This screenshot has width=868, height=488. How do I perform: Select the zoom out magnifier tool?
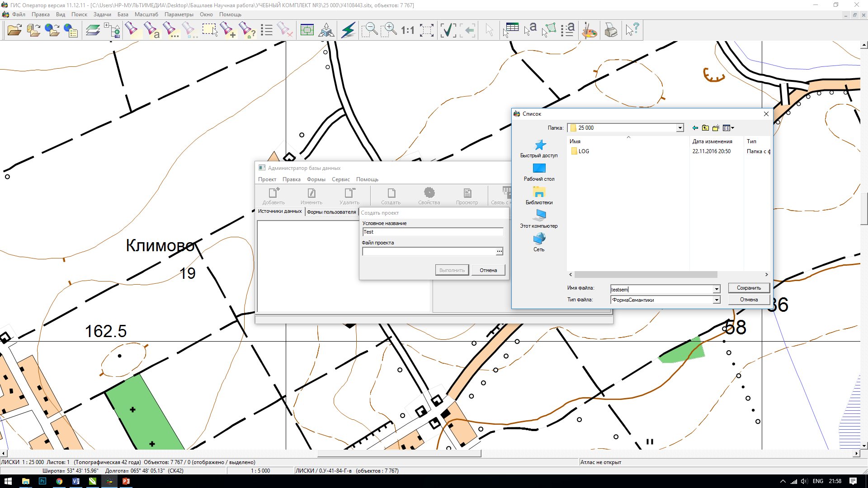coord(369,30)
